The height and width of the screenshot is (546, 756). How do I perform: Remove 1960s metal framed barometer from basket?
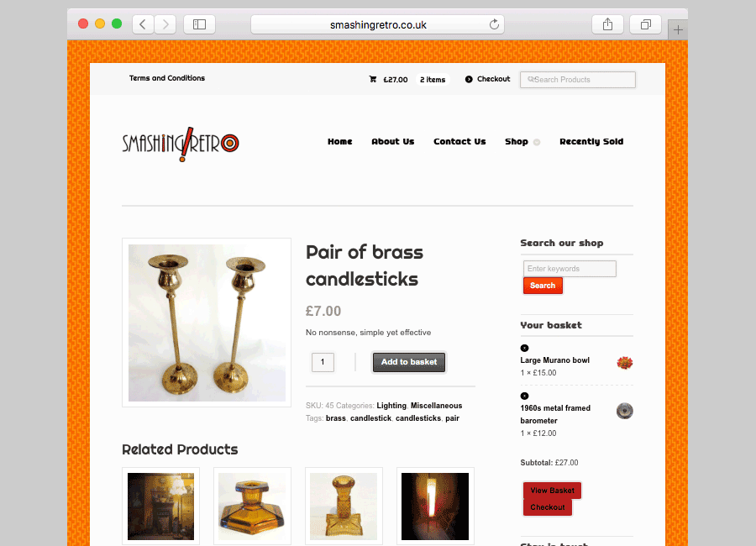(524, 396)
